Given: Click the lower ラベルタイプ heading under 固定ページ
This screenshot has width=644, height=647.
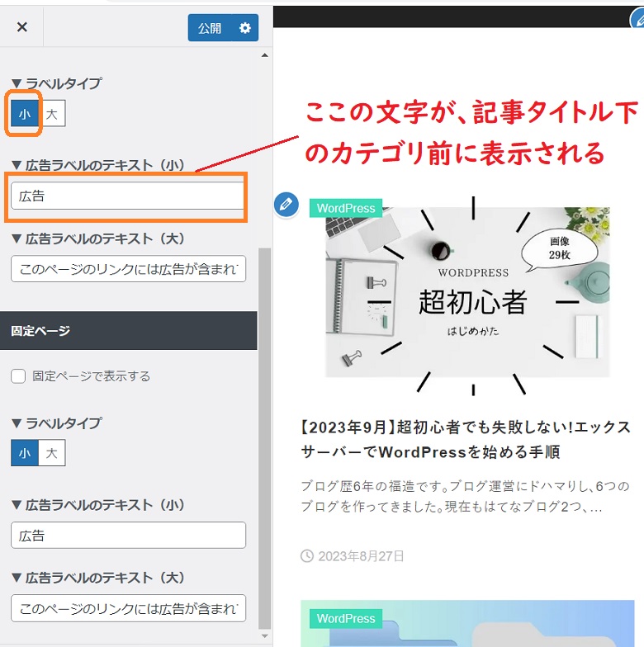Looking at the screenshot, I should click(56, 423).
